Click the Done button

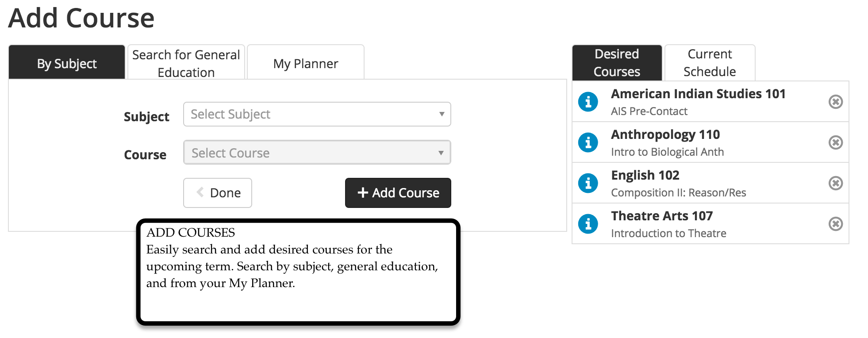click(x=218, y=193)
